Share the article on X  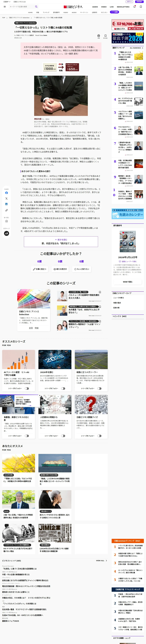7,198
